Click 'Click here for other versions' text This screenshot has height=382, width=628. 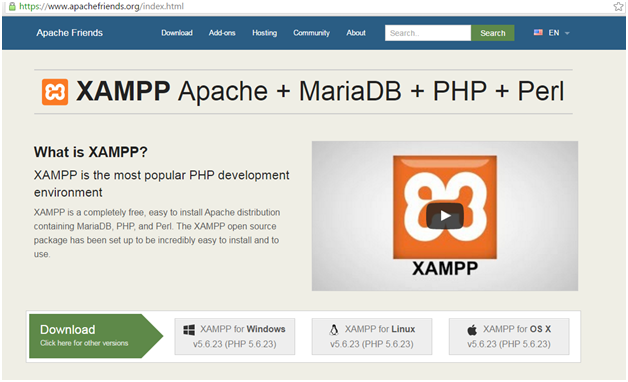pos(84,343)
